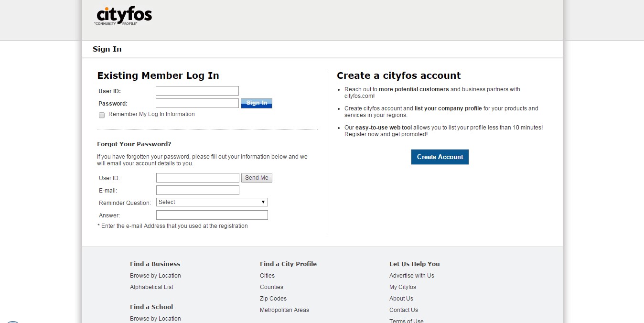
Task: Click the "Forgot Your Password?" heading
Action: point(134,144)
